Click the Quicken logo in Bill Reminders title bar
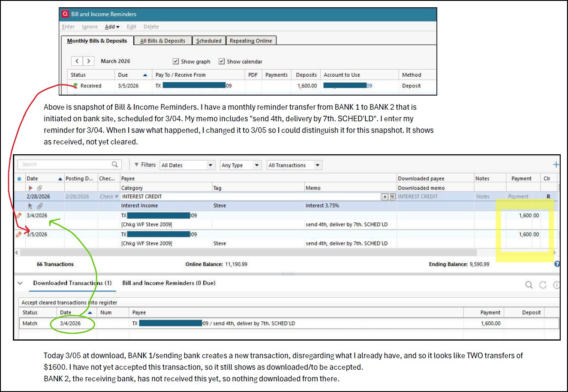The height and width of the screenshot is (392, 568). coord(65,14)
